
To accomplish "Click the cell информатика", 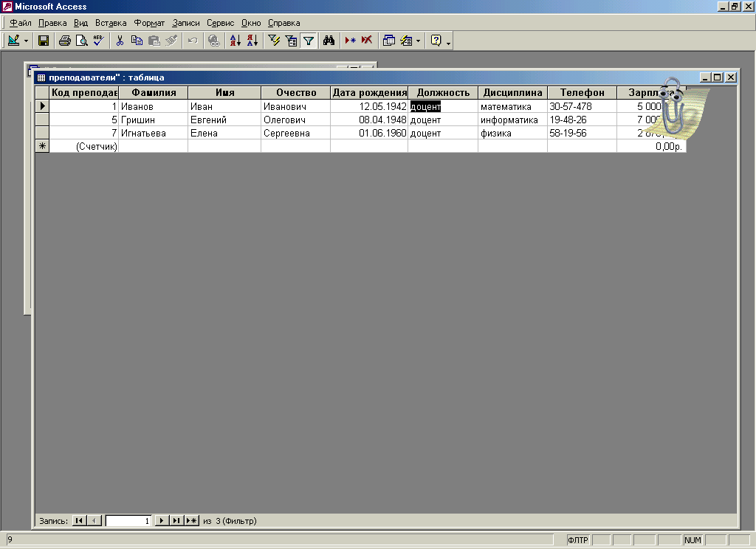I will coord(512,120).
